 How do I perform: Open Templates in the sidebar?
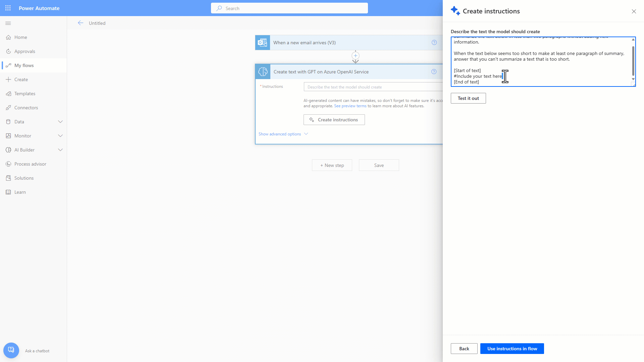tap(25, 94)
